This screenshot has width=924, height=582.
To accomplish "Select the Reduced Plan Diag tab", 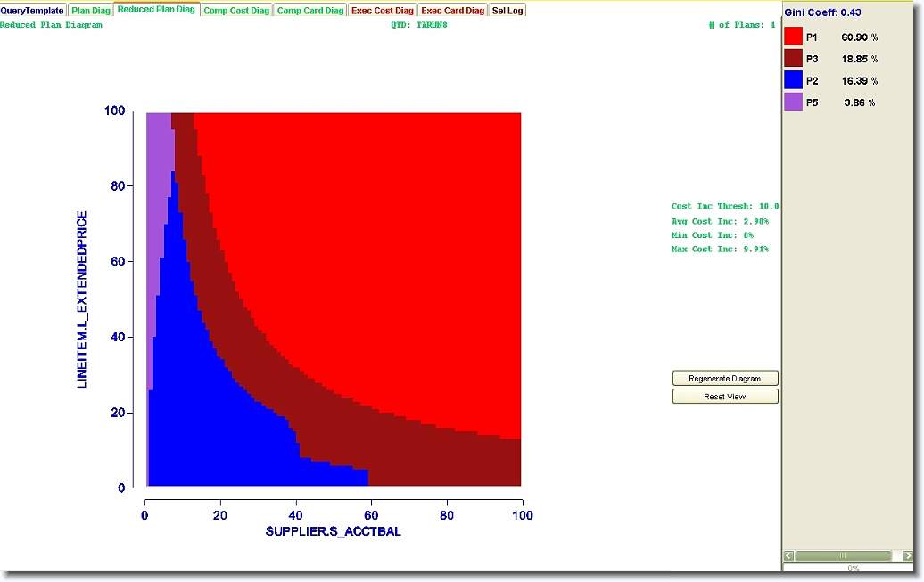I will click(x=156, y=10).
